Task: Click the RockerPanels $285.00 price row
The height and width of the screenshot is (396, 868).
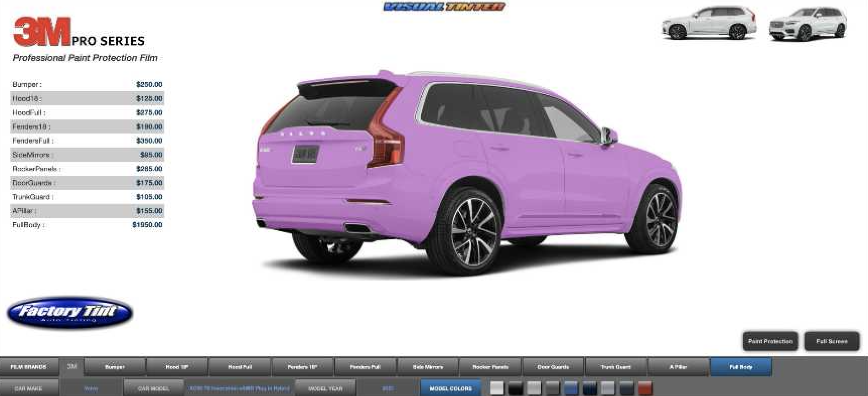Action: pyautogui.click(x=88, y=169)
